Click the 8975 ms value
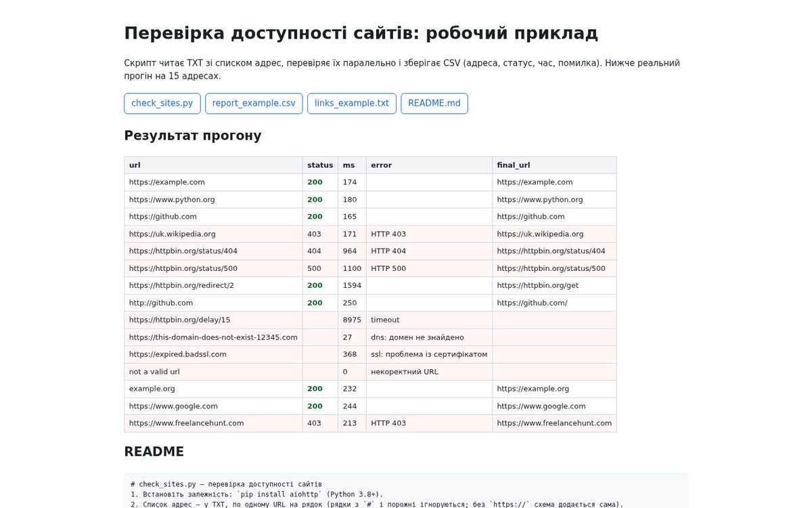The image size is (812, 508). (x=352, y=320)
